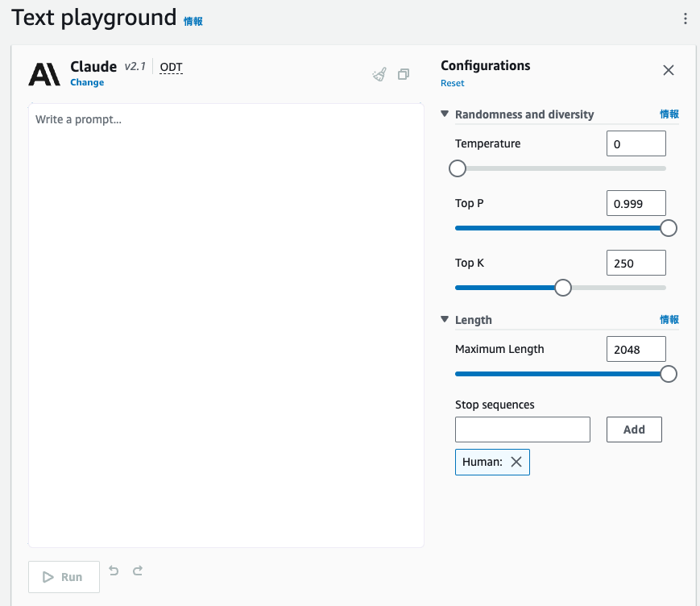The height and width of the screenshot is (606, 700).
Task: Open info link for Randomness and diversity
Action: tap(669, 114)
